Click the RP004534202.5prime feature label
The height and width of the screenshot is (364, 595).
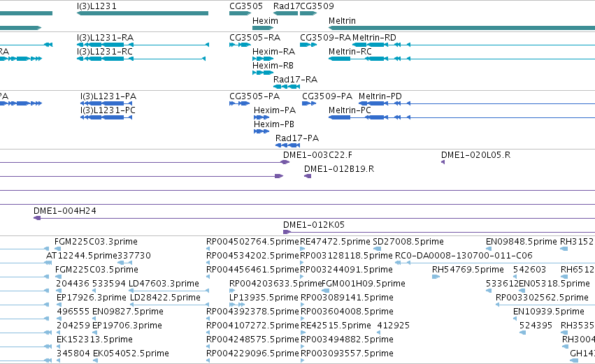pos(252,256)
